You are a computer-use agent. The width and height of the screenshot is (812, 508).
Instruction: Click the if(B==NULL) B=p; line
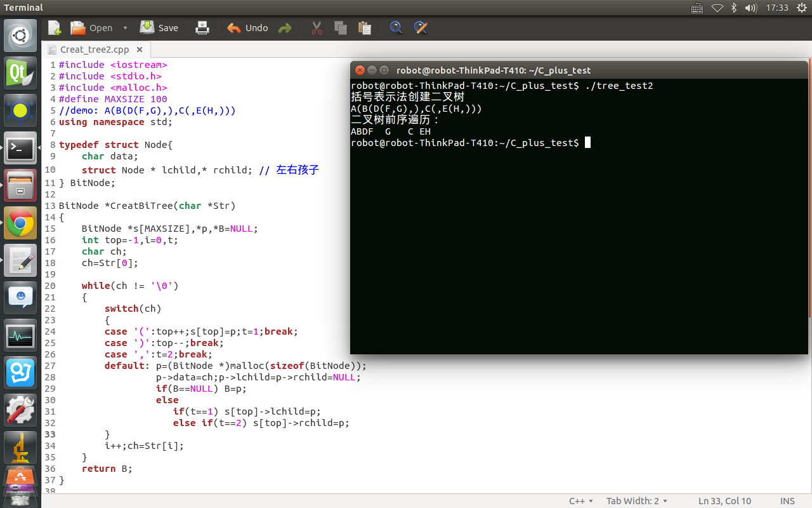coord(202,389)
